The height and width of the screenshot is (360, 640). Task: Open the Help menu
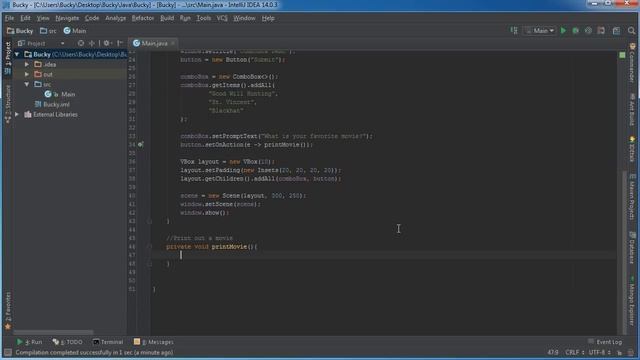pyautogui.click(x=268, y=18)
